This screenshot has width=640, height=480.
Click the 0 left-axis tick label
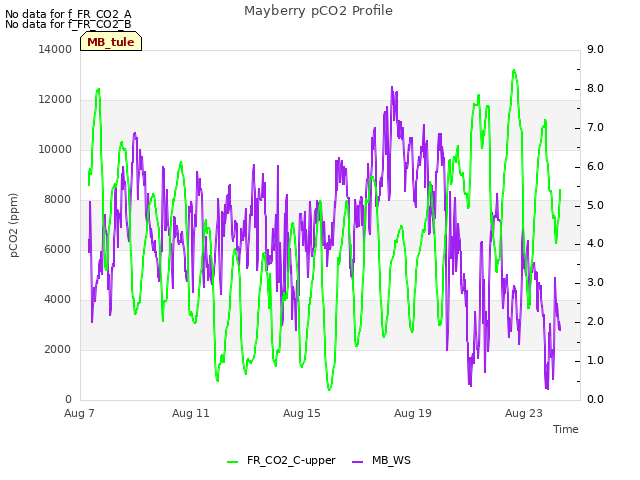[x=68, y=399]
